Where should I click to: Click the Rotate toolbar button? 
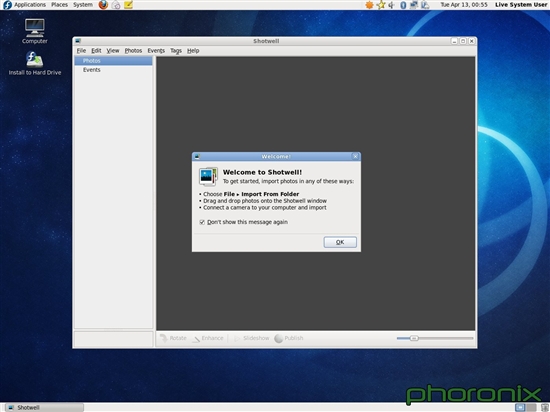(173, 338)
